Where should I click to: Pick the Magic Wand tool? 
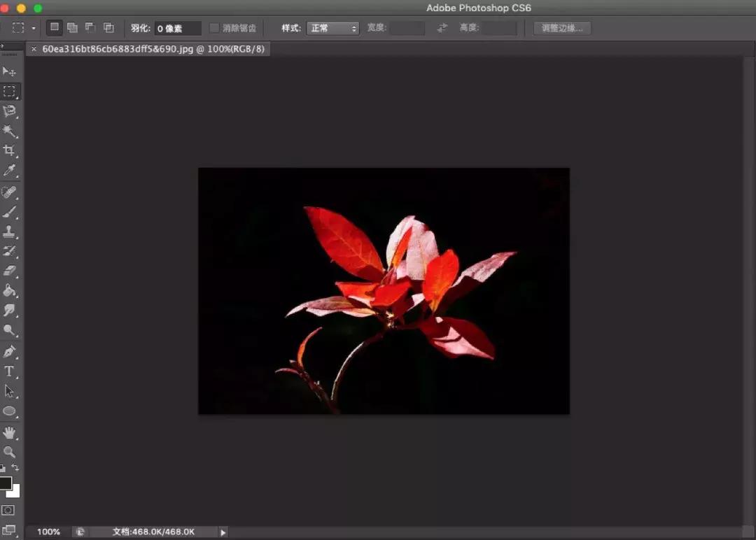coord(9,131)
